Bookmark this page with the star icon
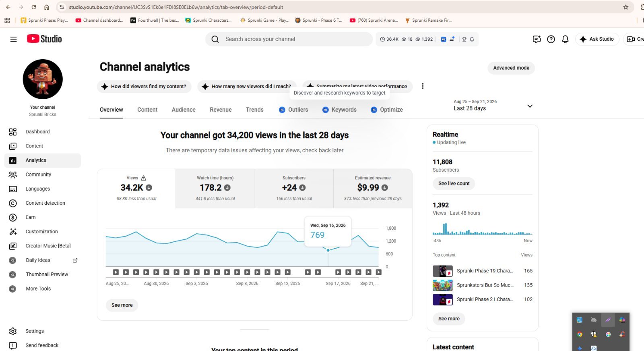This screenshot has width=644, height=351. [625, 7]
